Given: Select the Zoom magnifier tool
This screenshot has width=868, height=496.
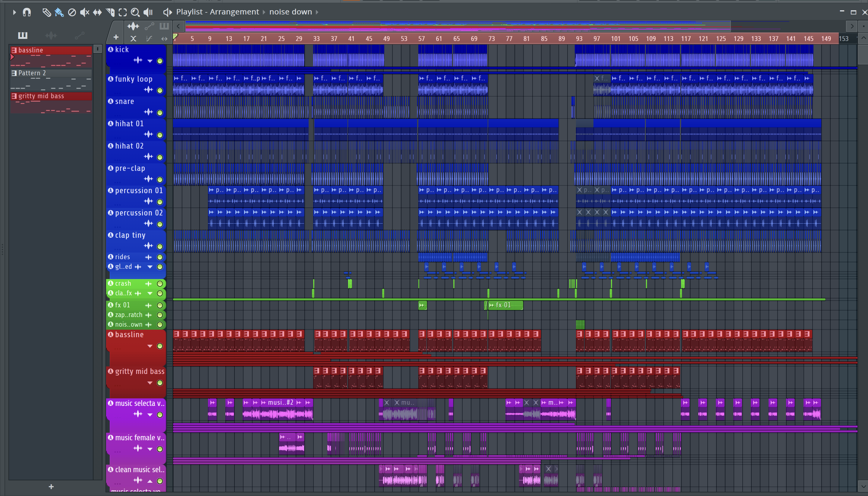Looking at the screenshot, I should pos(135,12).
